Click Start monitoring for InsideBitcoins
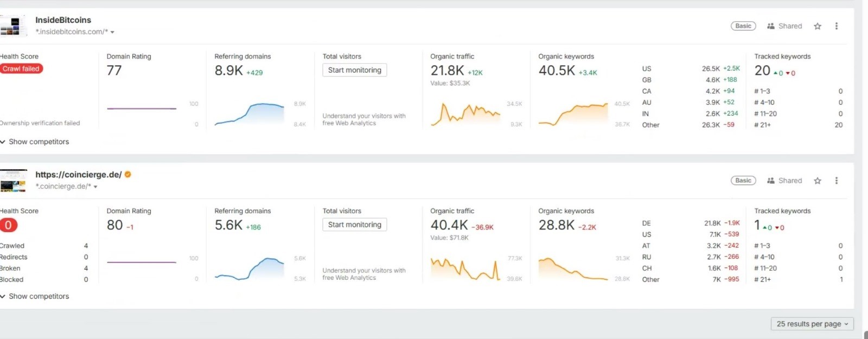 (x=354, y=70)
